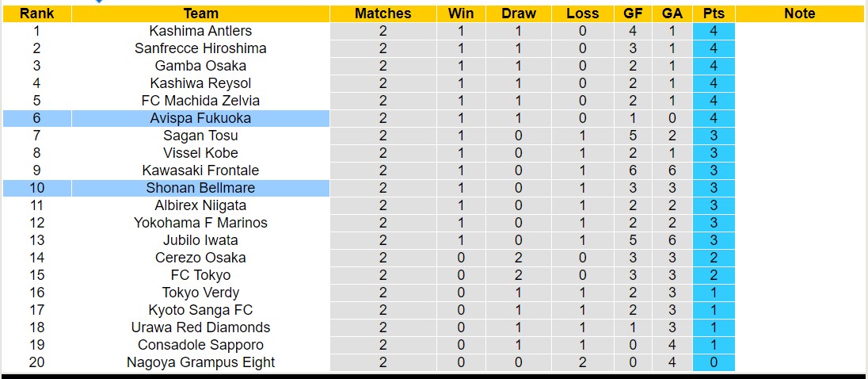Click the Kawasaki Frontale team name
This screenshot has width=868, height=379.
(x=200, y=170)
